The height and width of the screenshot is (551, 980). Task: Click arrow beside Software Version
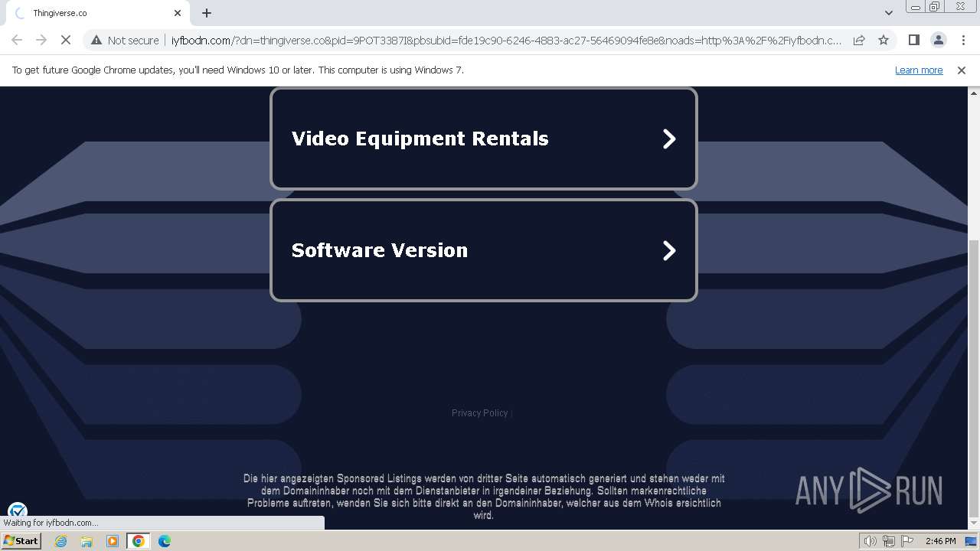click(669, 250)
